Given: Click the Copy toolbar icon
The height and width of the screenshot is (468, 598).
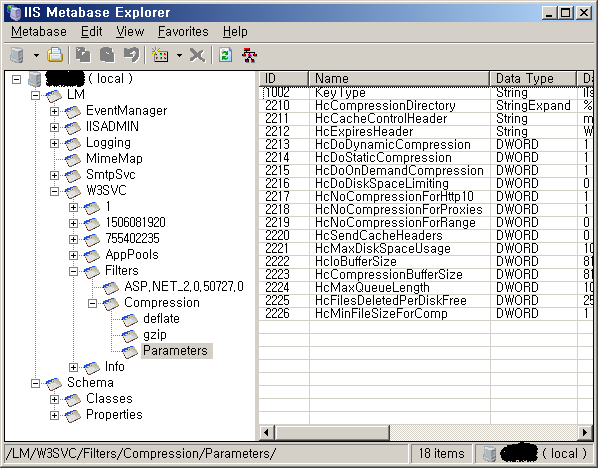Looking at the screenshot, I should 83,55.
